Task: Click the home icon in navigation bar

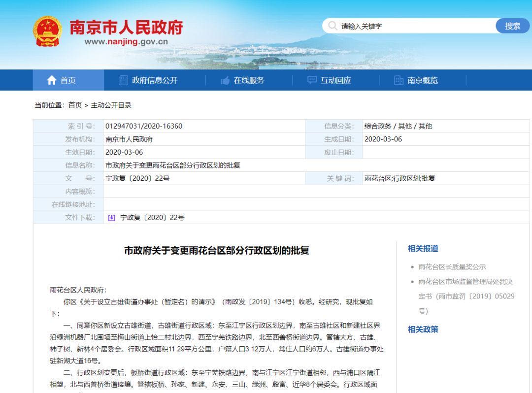Action: (52, 80)
